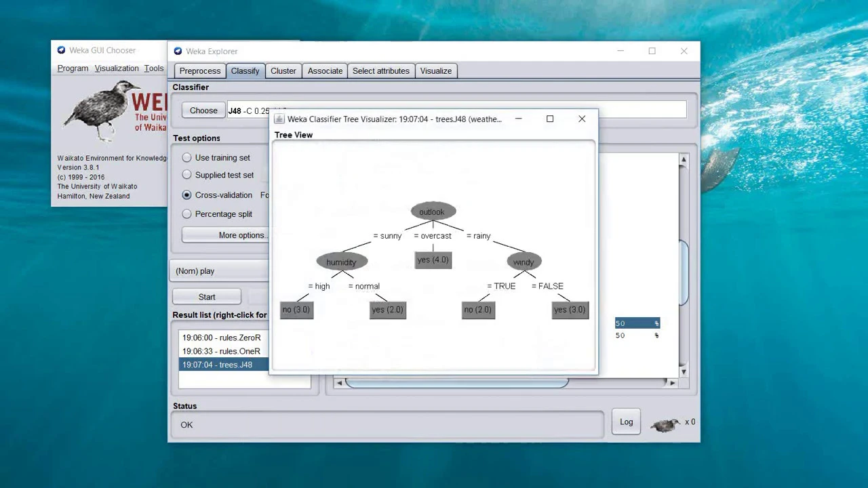868x488 pixels.
Task: Click the horizontal scrollbar left arrow
Action: tap(339, 383)
